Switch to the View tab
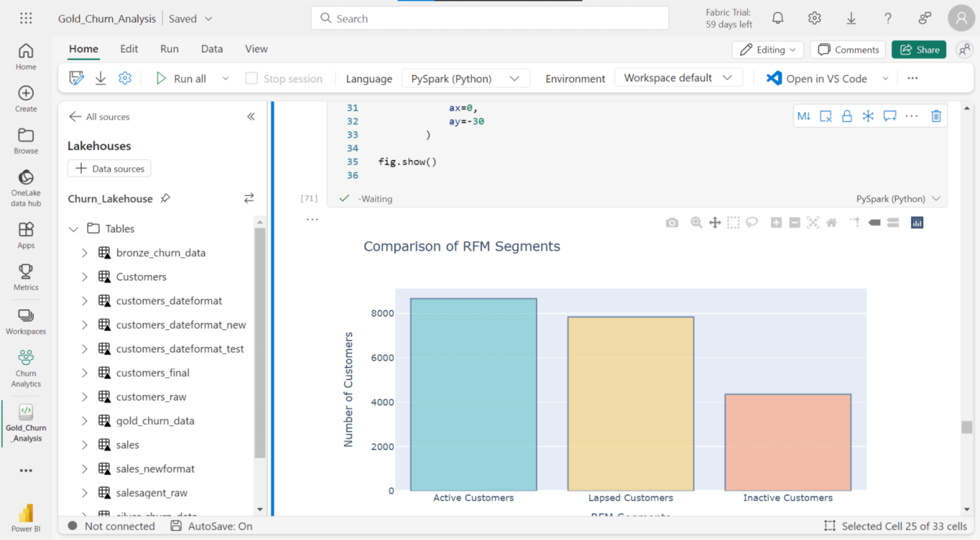The image size is (980, 540). [256, 49]
